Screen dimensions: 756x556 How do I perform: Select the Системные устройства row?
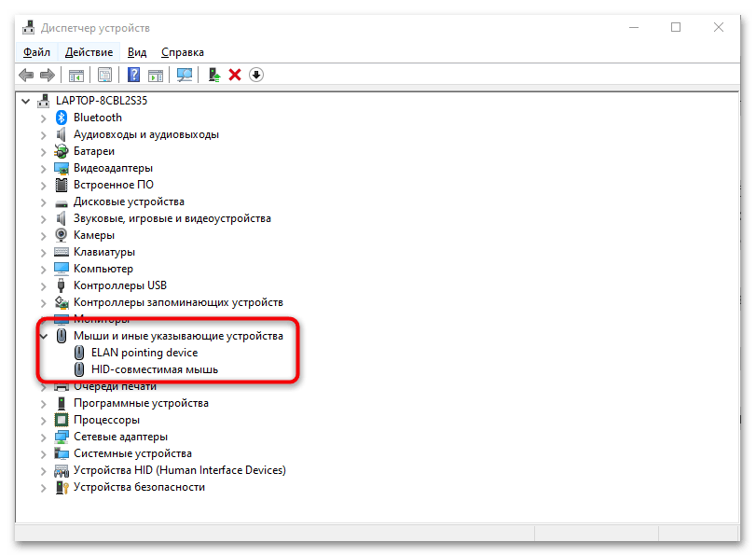point(132,453)
